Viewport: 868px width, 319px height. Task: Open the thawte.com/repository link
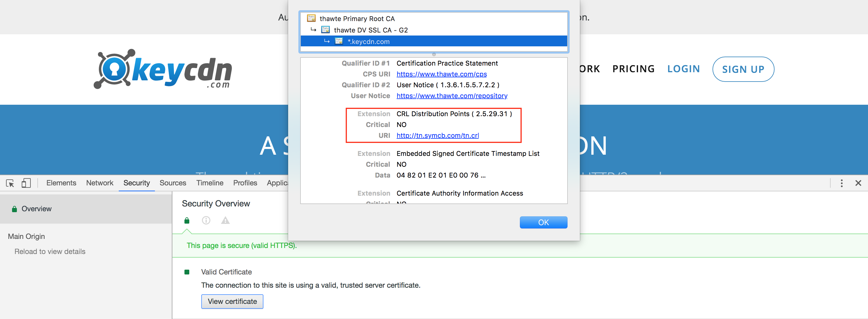click(x=452, y=96)
